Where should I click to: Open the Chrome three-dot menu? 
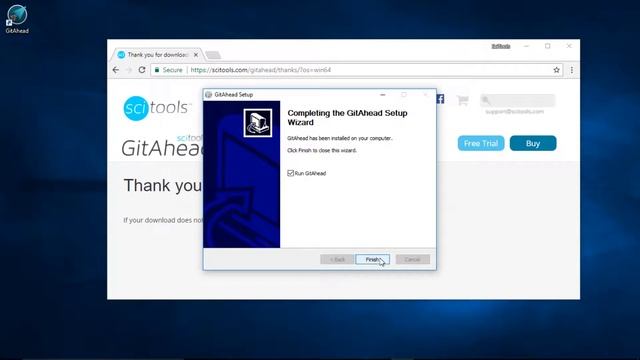tap(572, 70)
